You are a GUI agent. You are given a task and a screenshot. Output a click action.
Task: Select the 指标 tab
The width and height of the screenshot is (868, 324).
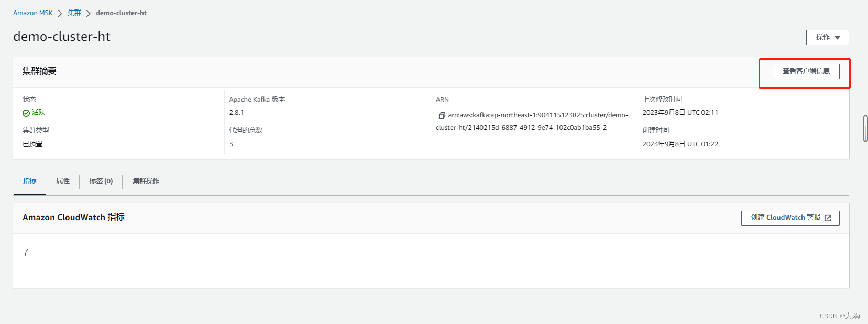pyautogui.click(x=30, y=181)
